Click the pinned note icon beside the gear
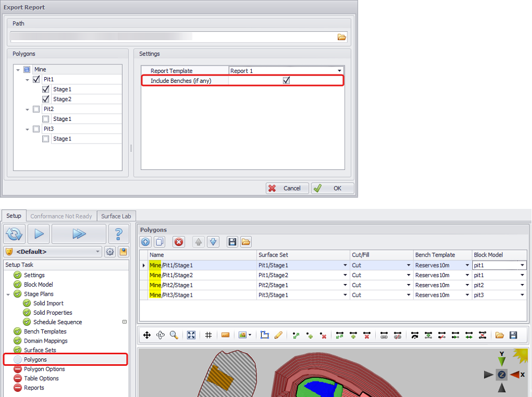The height and width of the screenshot is (397, 532). (x=123, y=252)
